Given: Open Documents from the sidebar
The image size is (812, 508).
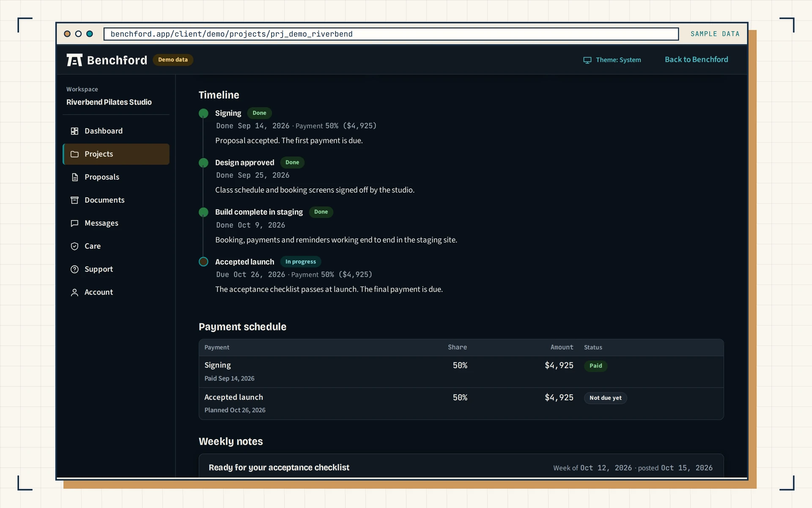Looking at the screenshot, I should tap(116, 200).
